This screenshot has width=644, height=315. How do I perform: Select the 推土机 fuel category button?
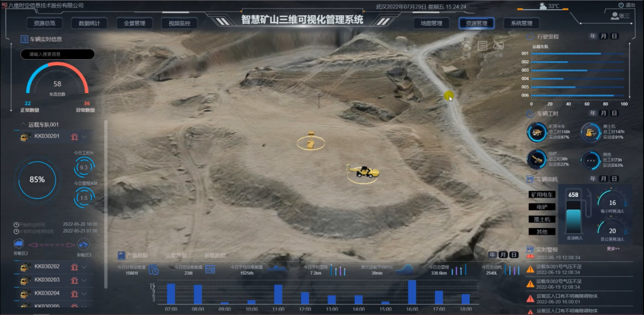[542, 219]
